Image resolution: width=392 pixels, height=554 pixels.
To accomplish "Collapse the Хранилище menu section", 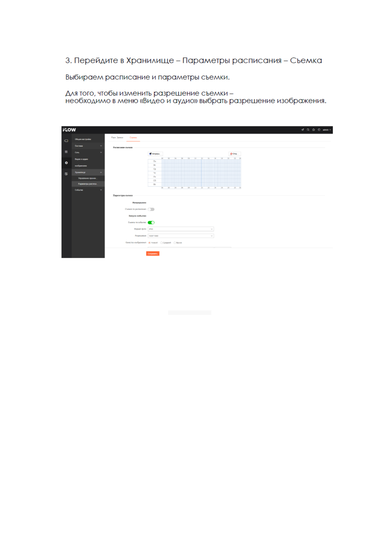I will [88, 172].
